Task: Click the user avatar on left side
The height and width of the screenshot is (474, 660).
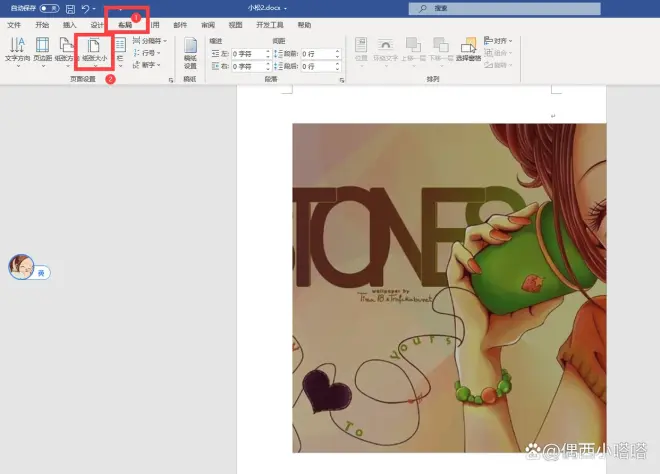Action: click(21, 265)
